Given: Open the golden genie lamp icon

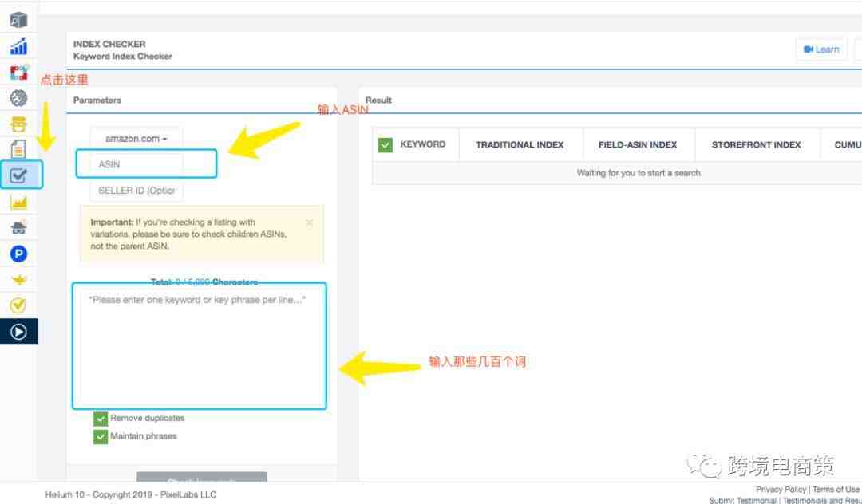Looking at the screenshot, I should (x=18, y=279).
